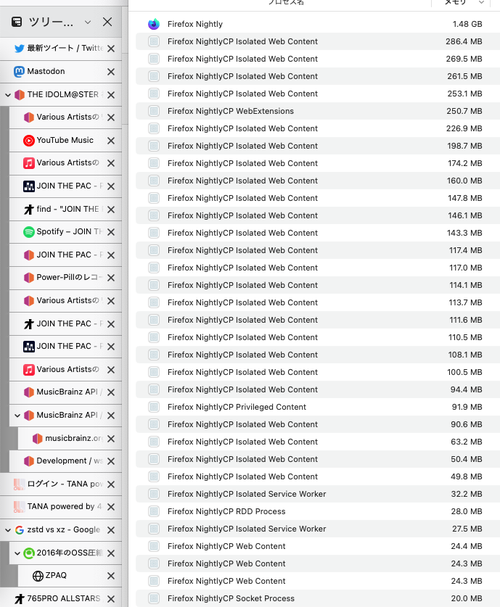Image resolution: width=500 pixels, height=607 pixels.
Task: Close the sidebar panel with X
Action: point(107,22)
